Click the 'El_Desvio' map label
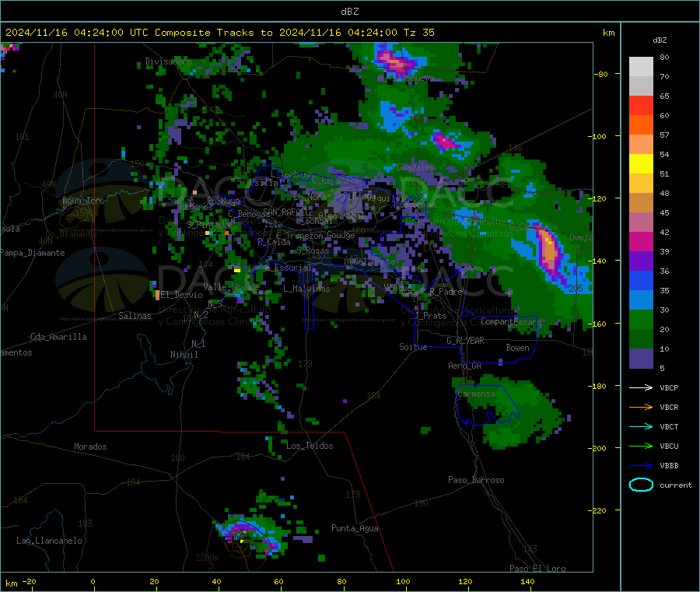The image size is (700, 592). (x=182, y=295)
